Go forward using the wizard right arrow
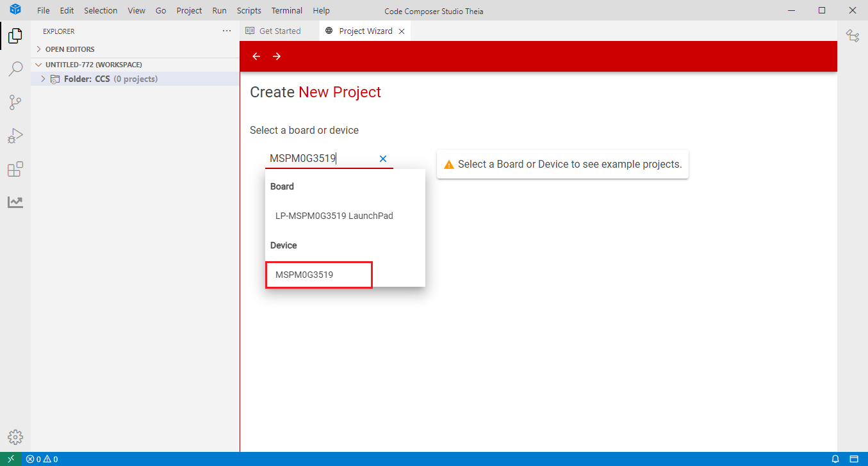 pyautogui.click(x=277, y=56)
